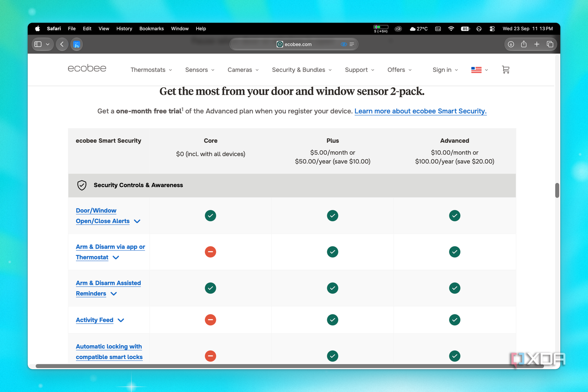
Task: Open the Wi-Fi status menu
Action: pos(451,29)
